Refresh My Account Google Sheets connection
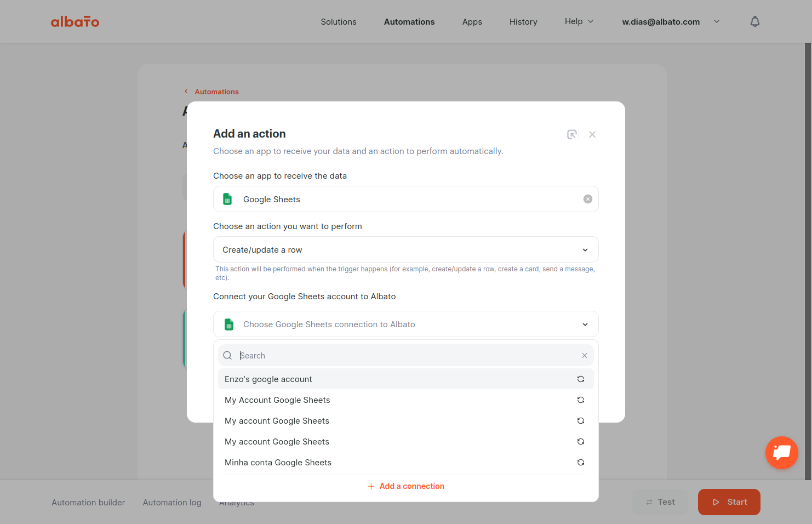 581,400
